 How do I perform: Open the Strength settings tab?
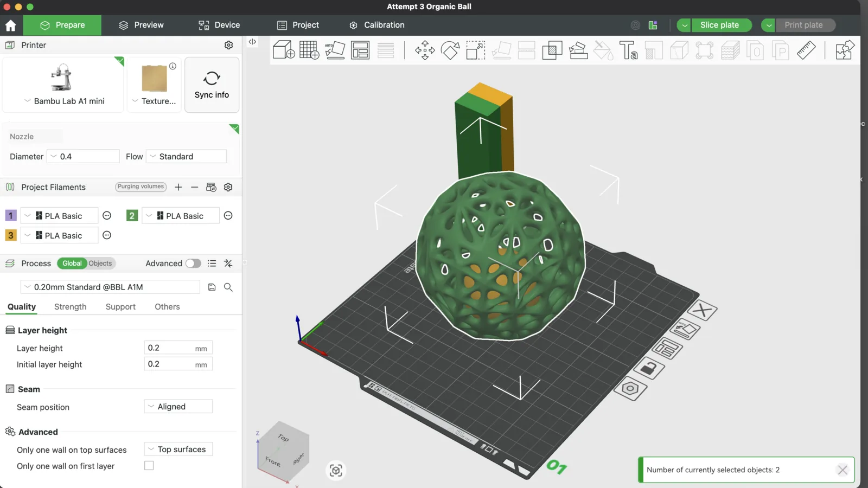70,307
